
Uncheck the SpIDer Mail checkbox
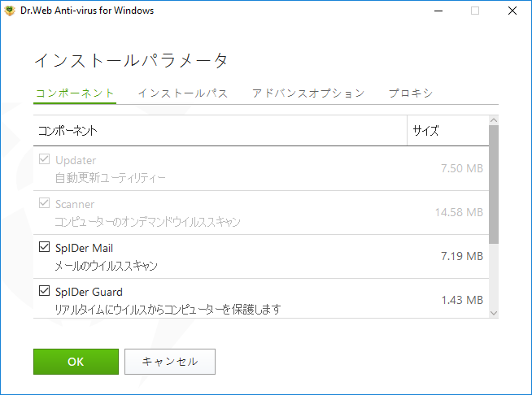(44, 246)
